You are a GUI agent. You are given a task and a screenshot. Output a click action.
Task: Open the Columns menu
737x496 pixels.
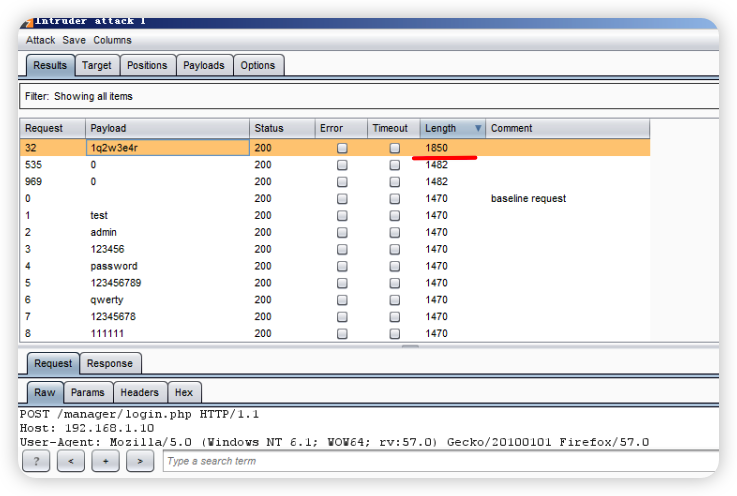(112, 40)
